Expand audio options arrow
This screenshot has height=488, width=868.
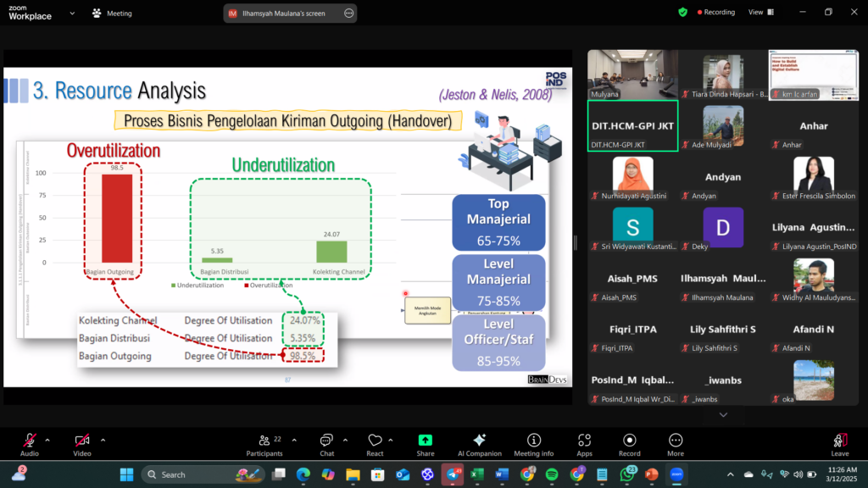point(47,440)
